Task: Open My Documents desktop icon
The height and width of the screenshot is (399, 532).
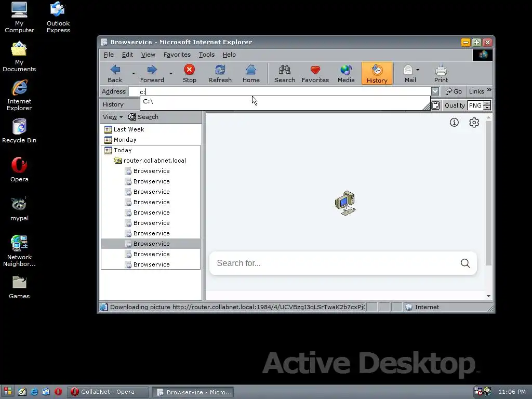Action: (19, 57)
